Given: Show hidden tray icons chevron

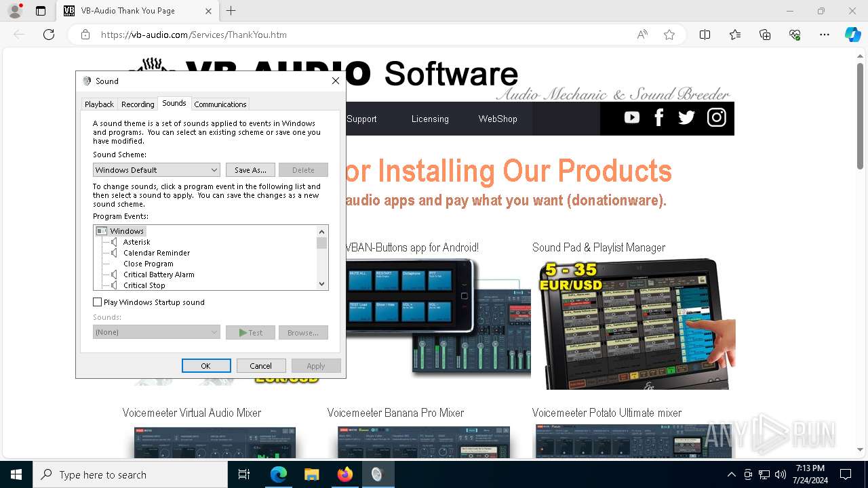Looking at the screenshot, I should [731, 474].
